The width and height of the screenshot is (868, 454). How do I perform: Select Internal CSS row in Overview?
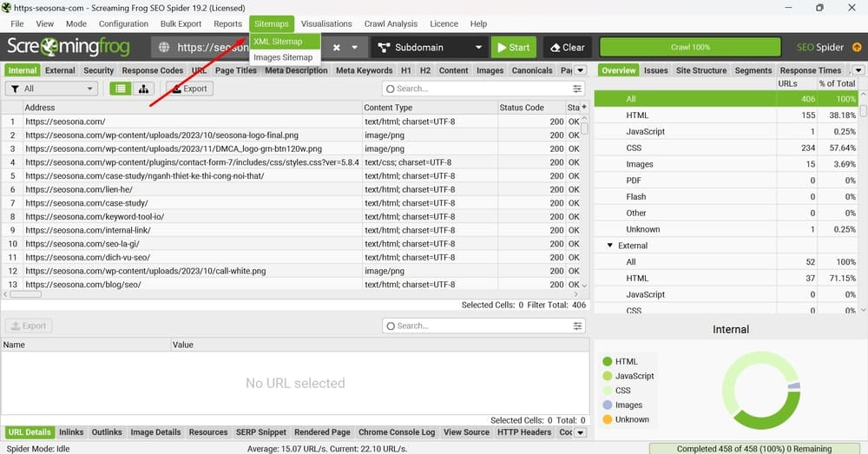coord(726,148)
